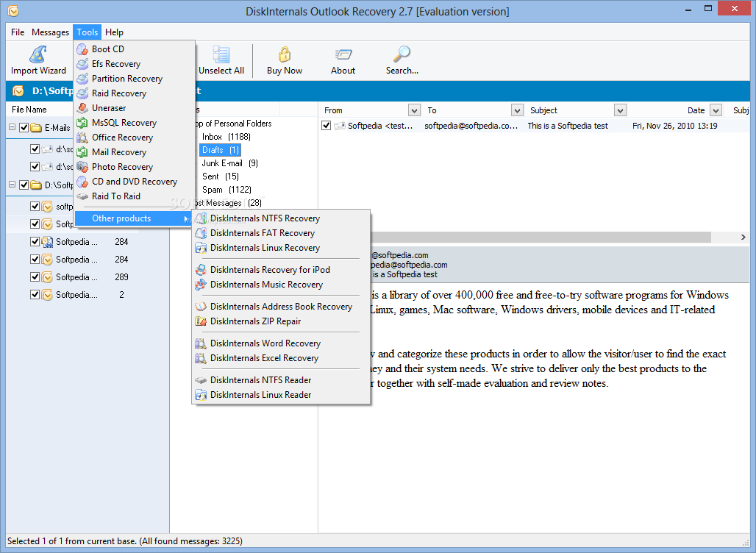Screen dimensions: 756x553
Task: Open the Messages menu
Action: point(50,32)
